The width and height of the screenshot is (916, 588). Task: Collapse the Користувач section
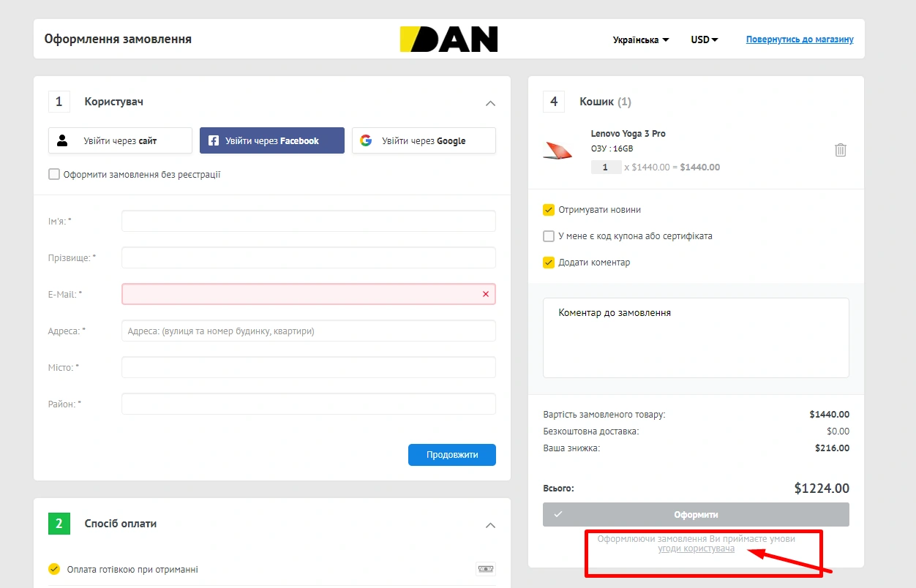(490, 103)
